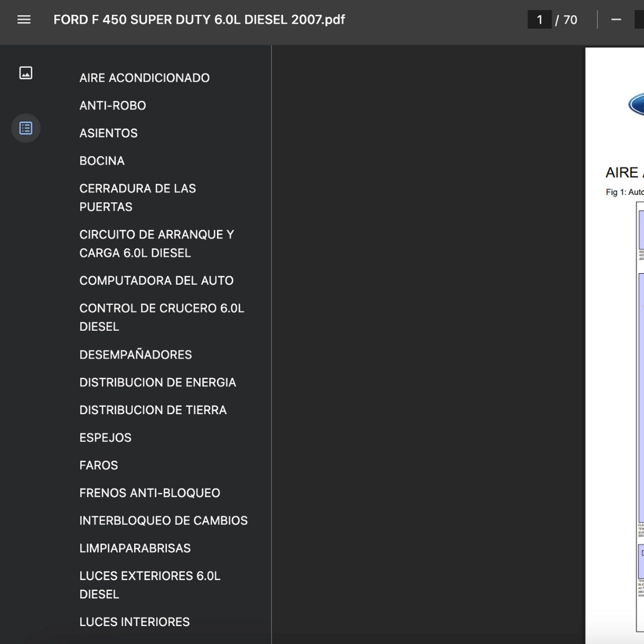644x644 pixels.
Task: Open COMPUTADORA DEL AUTO bookmark
Action: coord(156,280)
